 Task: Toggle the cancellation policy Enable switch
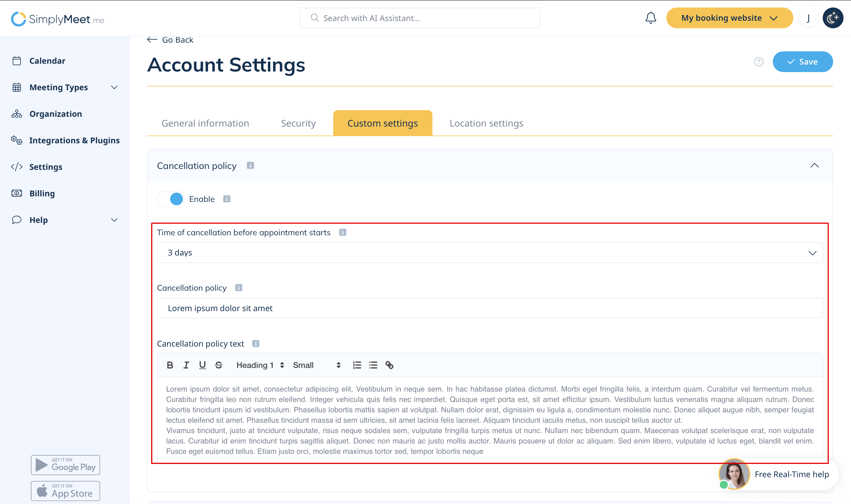(171, 199)
